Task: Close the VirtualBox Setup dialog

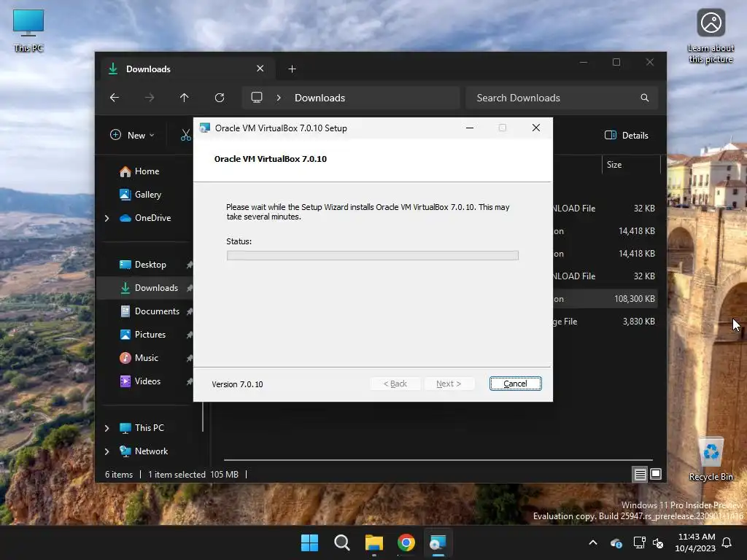Action: [x=536, y=128]
